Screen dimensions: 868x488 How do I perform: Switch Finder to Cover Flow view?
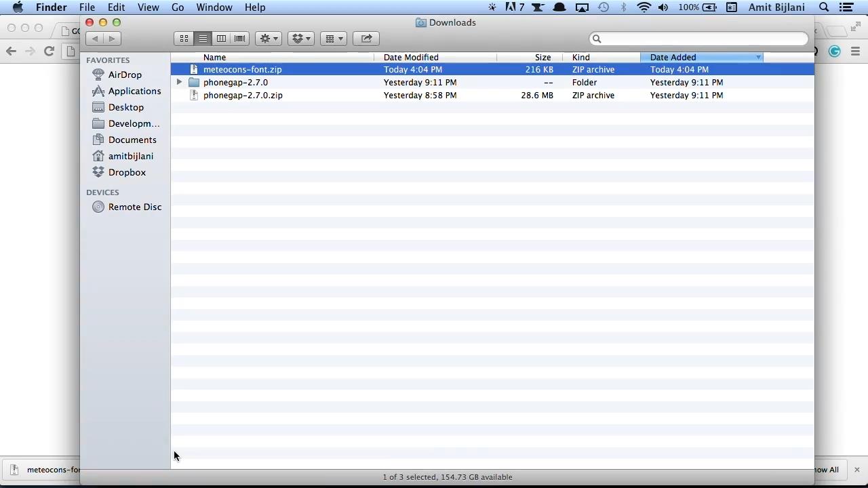coord(240,39)
